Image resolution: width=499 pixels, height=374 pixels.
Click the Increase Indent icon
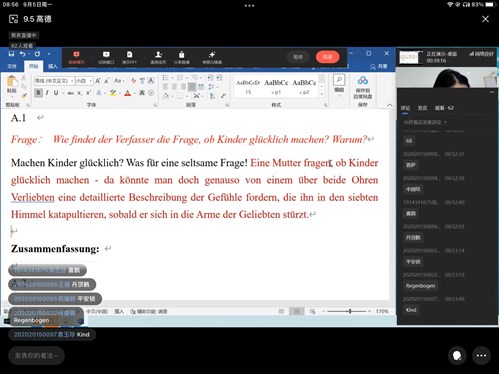[x=219, y=78]
